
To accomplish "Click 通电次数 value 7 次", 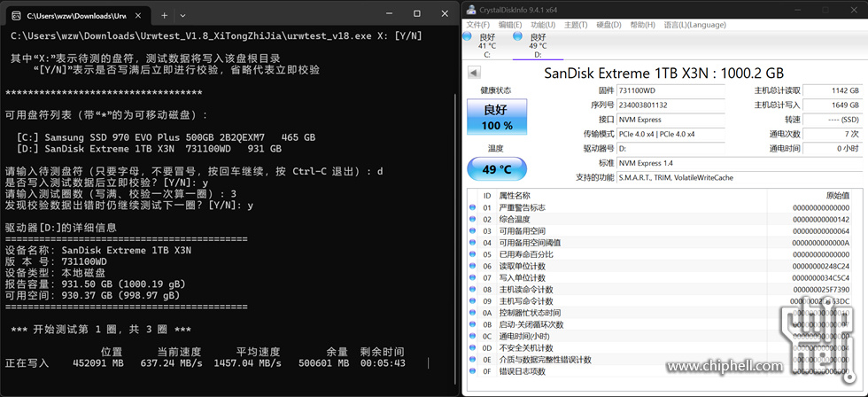I will coord(833,134).
